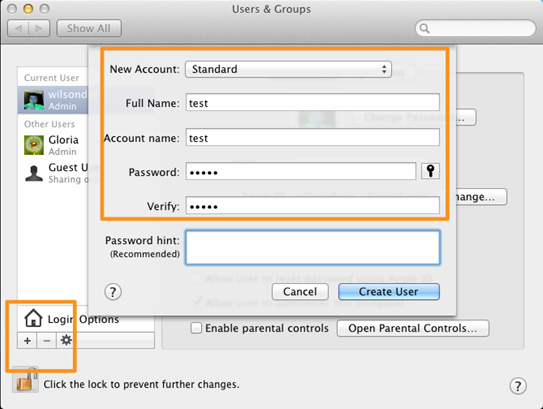
Task: Click the Create User button
Action: click(389, 292)
